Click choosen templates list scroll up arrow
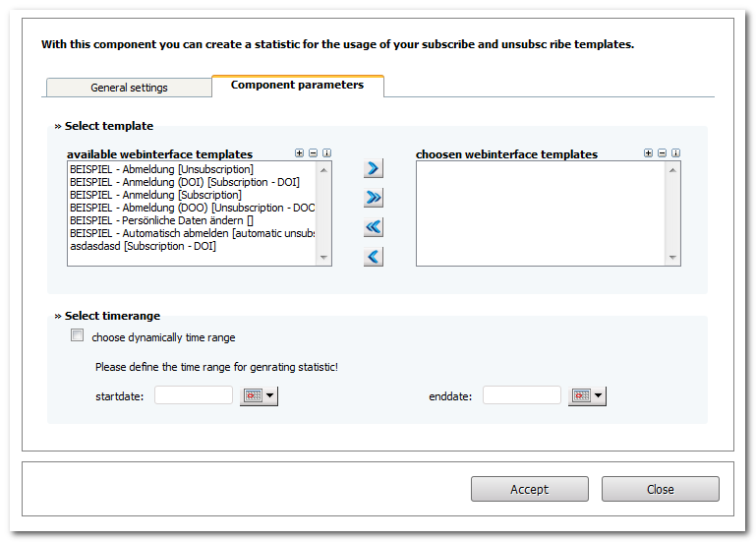 [672, 170]
